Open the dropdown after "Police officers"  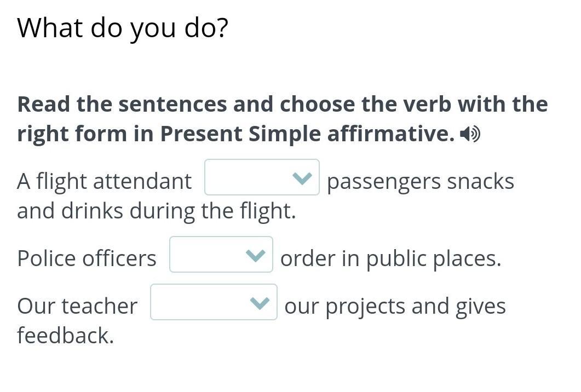click(221, 254)
